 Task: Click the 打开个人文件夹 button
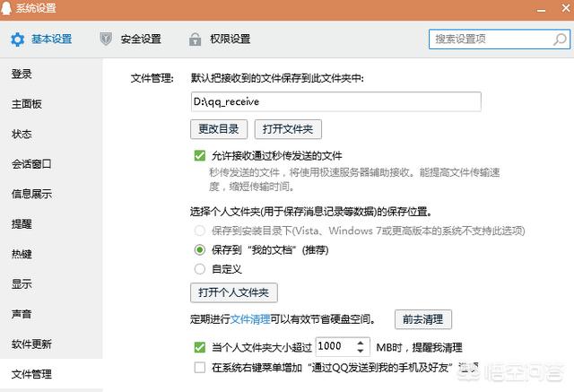coord(234,292)
